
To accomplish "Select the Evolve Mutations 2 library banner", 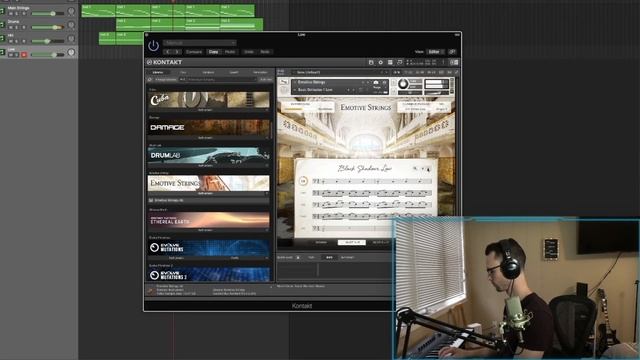I will (x=209, y=274).
